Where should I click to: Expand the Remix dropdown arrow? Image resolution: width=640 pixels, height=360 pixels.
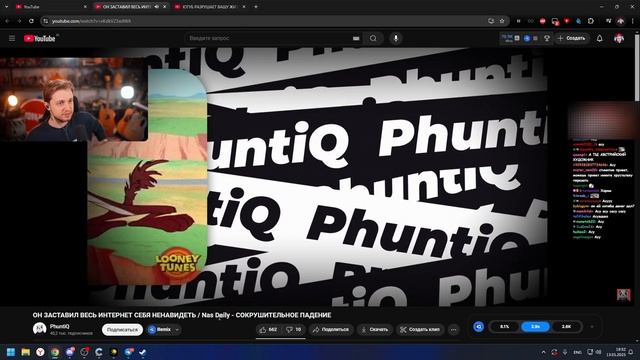tap(177, 329)
